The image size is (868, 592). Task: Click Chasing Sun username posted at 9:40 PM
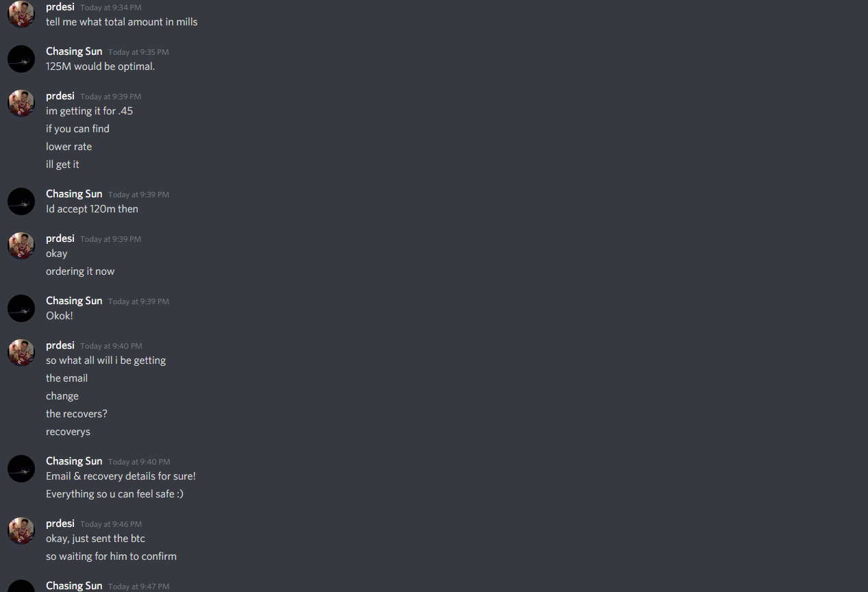coord(74,461)
